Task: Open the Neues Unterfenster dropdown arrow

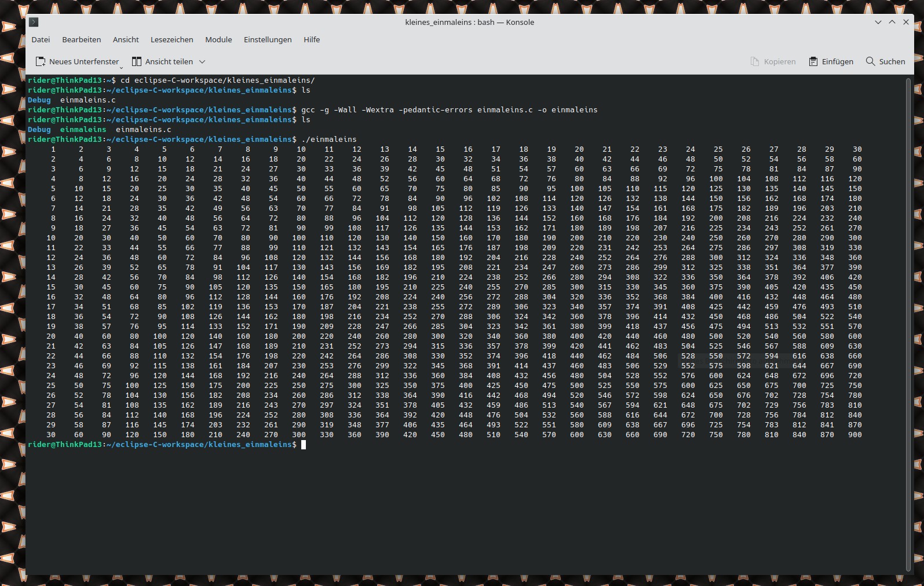Action: [121, 67]
